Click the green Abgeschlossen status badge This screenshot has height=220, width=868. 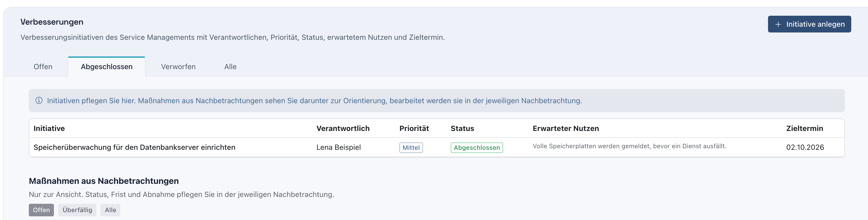click(477, 147)
